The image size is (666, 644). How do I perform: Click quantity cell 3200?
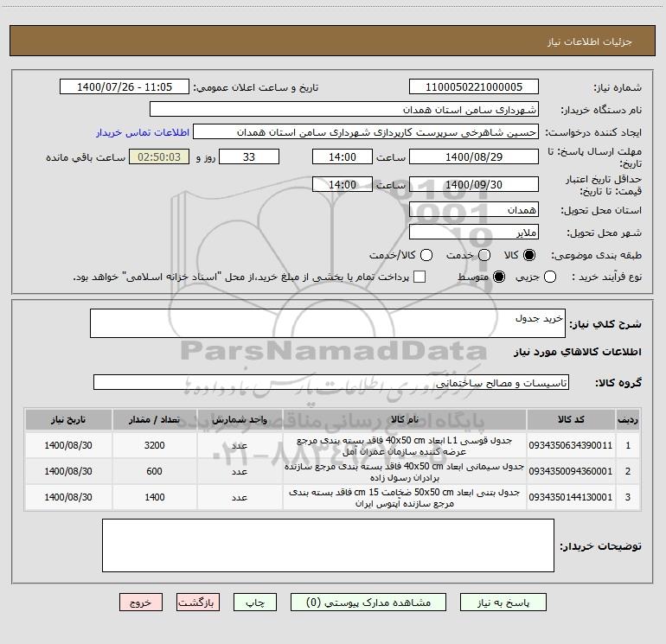pyautogui.click(x=154, y=445)
